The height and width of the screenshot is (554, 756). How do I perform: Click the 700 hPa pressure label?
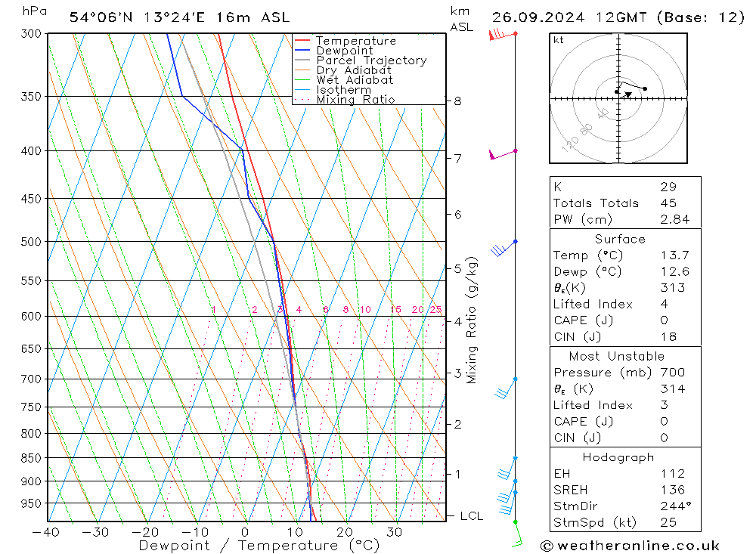click(31, 379)
